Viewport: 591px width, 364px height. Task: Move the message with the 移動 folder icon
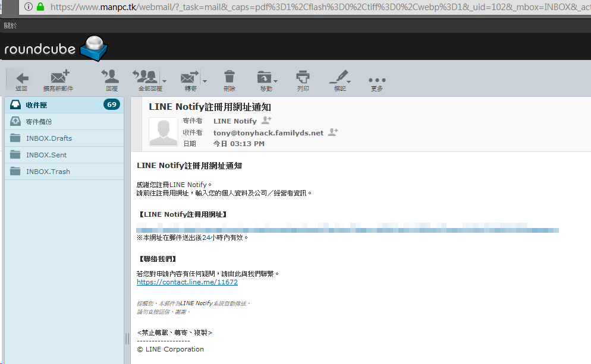tap(265, 81)
